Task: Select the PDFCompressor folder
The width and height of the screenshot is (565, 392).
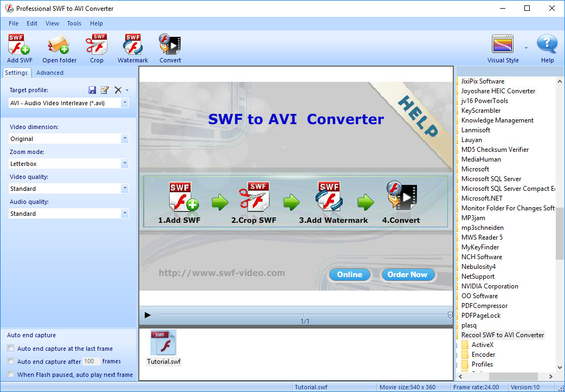Action: (484, 306)
